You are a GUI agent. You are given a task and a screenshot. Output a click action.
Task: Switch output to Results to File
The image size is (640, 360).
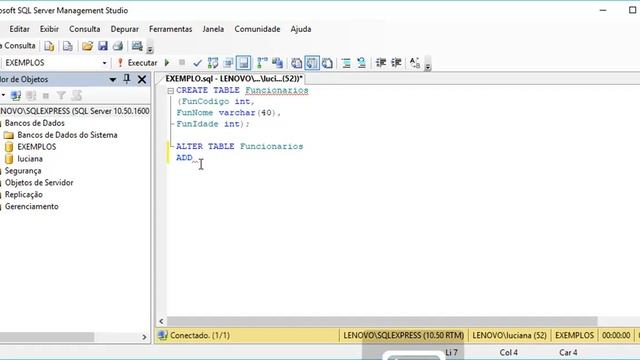(x=327, y=63)
